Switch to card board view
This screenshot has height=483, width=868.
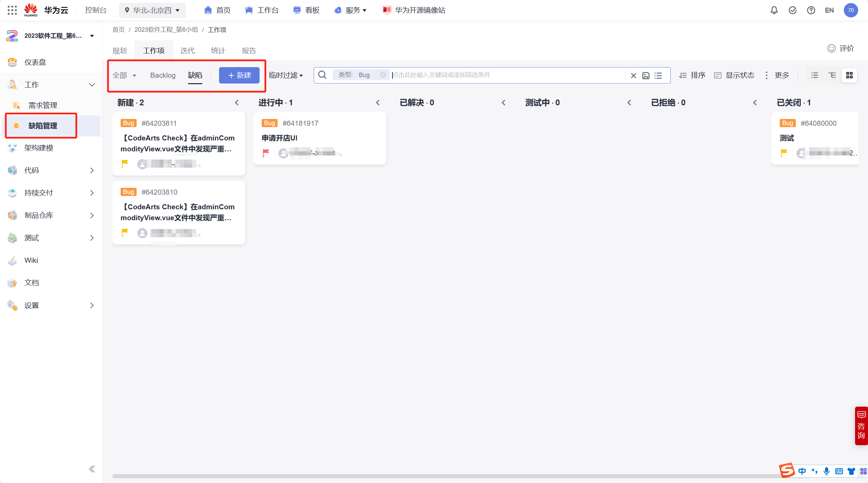pos(849,75)
